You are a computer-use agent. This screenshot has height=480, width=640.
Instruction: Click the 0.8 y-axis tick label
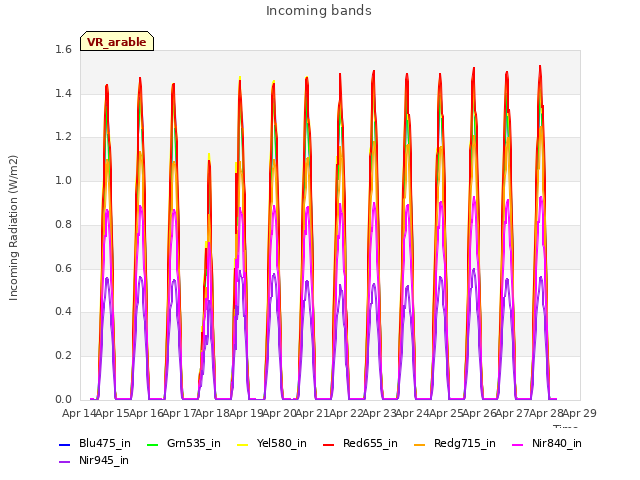[x=63, y=224]
